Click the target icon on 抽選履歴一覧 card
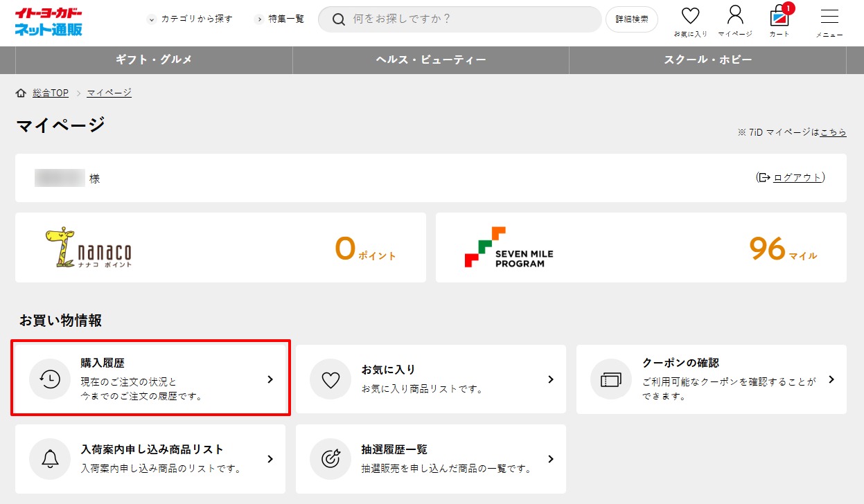This screenshot has width=864, height=504. 330,458
